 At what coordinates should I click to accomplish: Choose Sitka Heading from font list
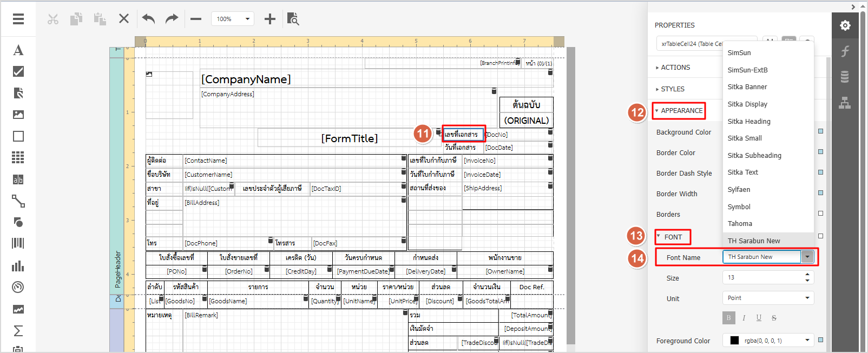[749, 122]
